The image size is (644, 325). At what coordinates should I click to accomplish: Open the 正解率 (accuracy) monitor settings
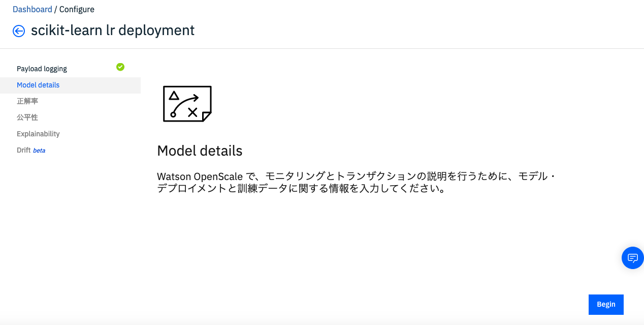point(28,101)
